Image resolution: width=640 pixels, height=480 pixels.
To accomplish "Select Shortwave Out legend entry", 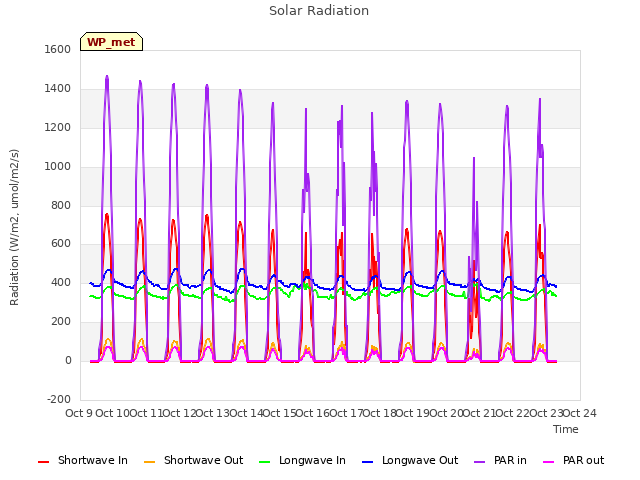I will click(193, 460).
